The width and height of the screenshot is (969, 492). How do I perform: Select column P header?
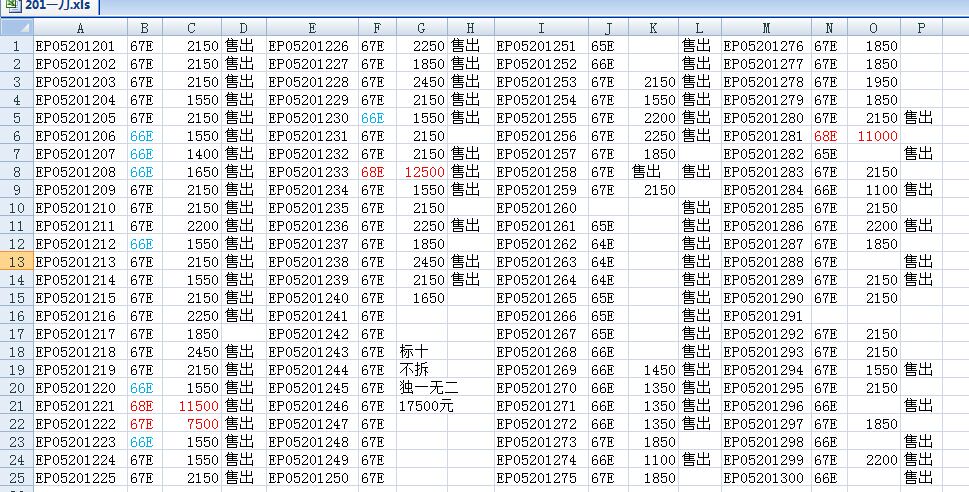click(919, 28)
